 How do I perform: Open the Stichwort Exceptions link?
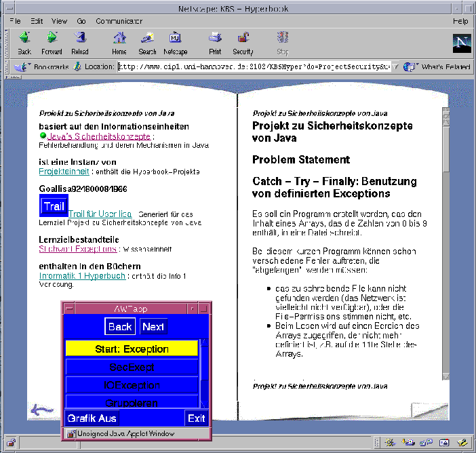[78, 249]
